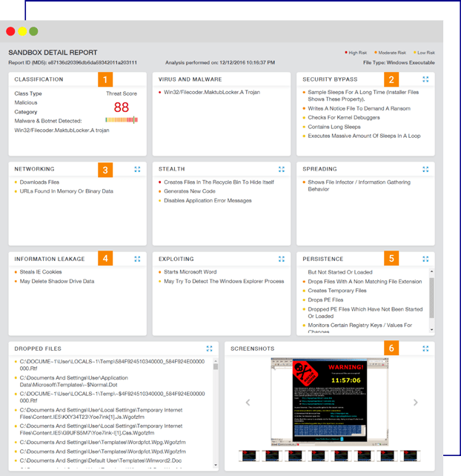Expand the Security Bypass panel
Viewport: 461px width, 476px height.
(425, 79)
